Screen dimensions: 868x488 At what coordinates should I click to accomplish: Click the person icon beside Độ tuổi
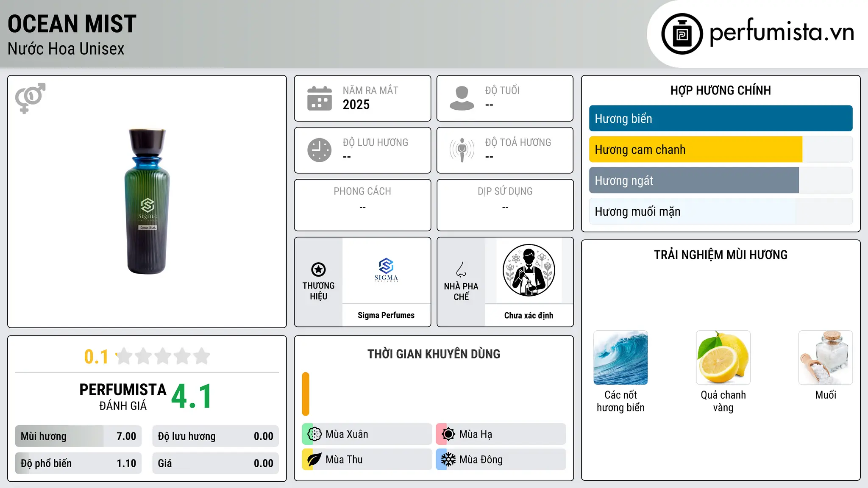point(462,98)
